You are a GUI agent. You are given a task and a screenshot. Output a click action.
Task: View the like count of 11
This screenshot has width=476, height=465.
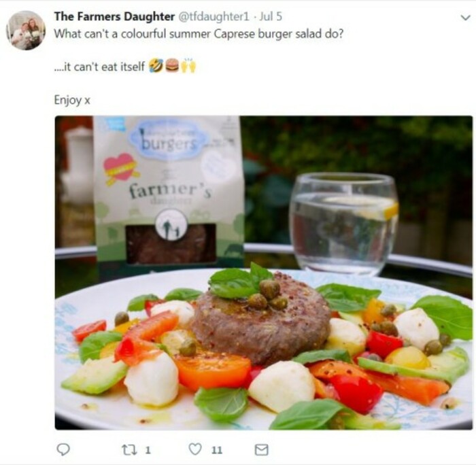[x=216, y=449]
